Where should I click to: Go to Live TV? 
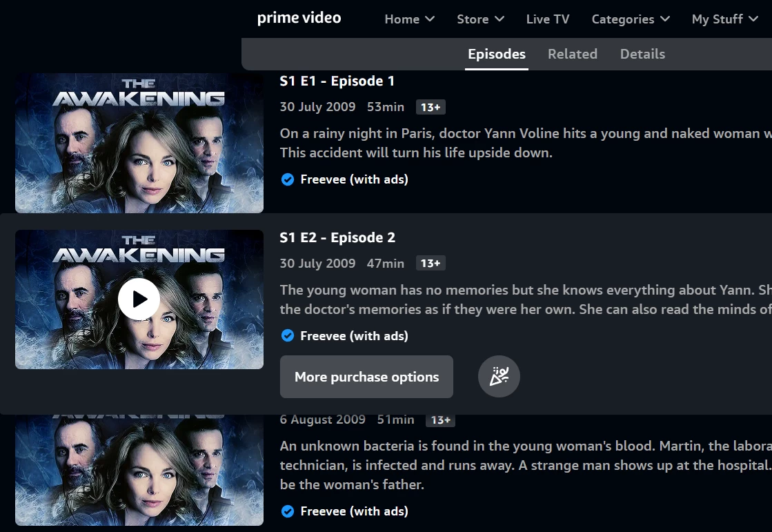(548, 19)
